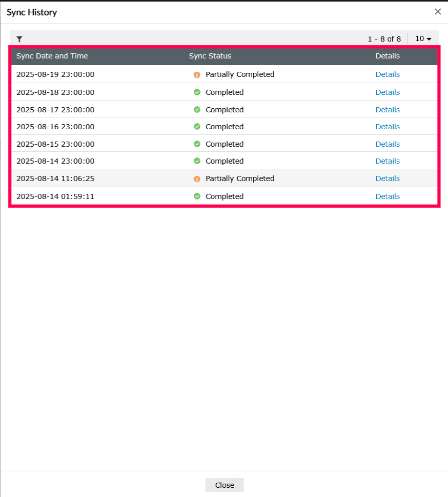This screenshot has height=497, width=448.
Task: Open Details for 2025-08-19 23:00:00 sync
Action: click(388, 74)
